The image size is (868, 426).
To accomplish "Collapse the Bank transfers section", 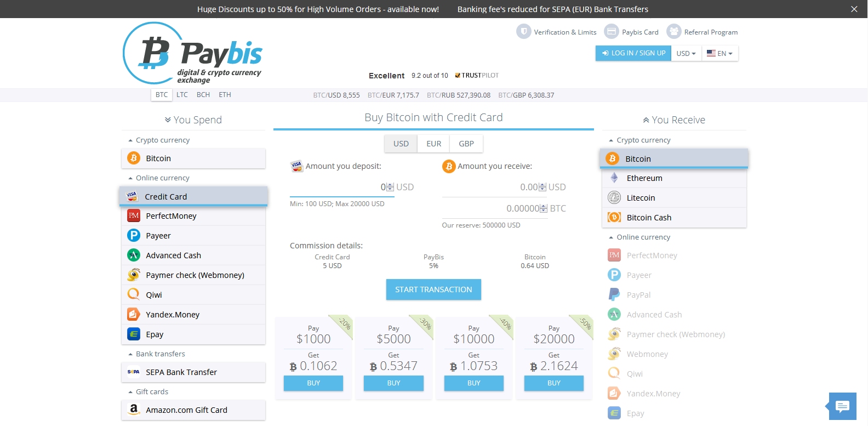I will [157, 354].
